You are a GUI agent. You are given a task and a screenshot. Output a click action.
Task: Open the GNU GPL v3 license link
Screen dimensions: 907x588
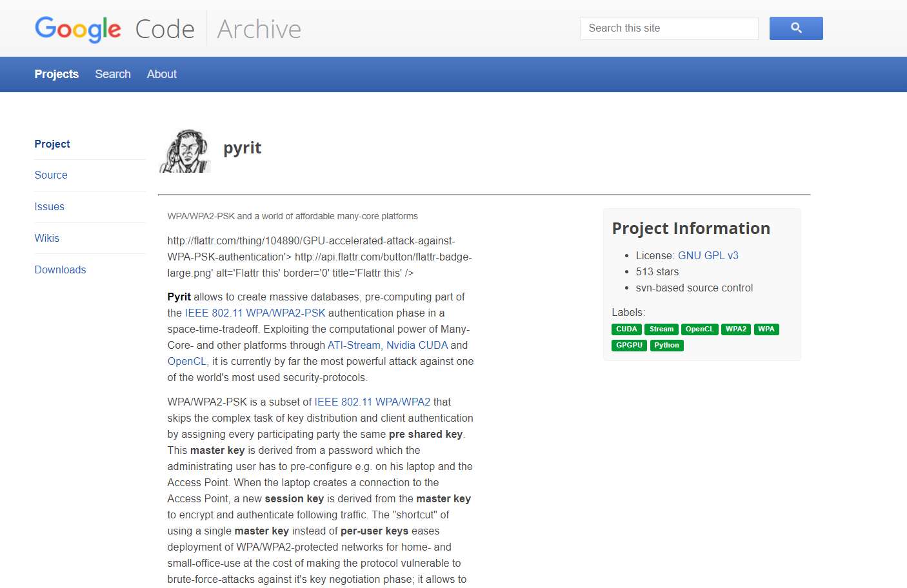[708, 255]
